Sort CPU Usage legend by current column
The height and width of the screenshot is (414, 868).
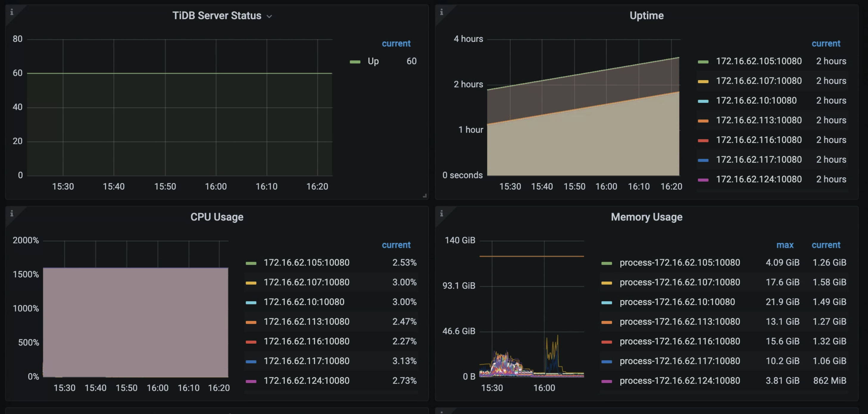pos(396,245)
